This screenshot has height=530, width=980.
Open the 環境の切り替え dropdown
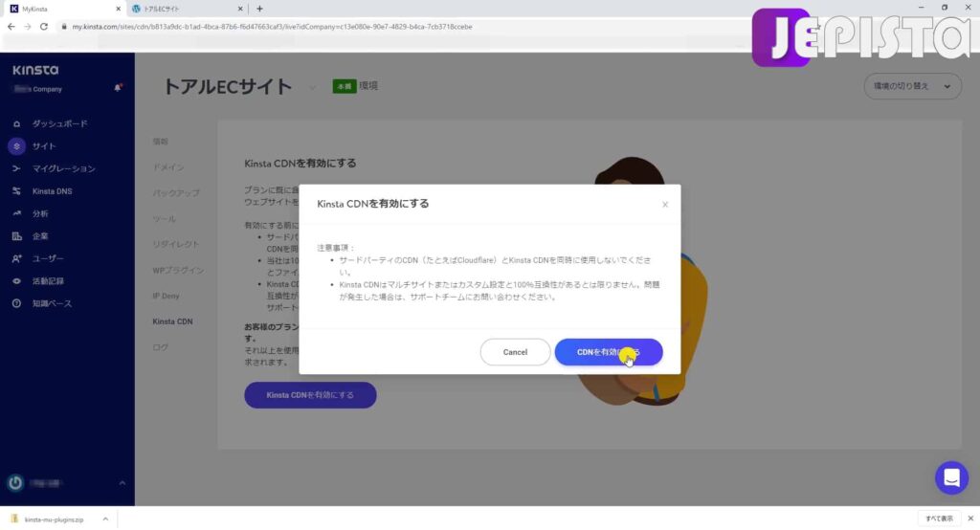coord(912,86)
